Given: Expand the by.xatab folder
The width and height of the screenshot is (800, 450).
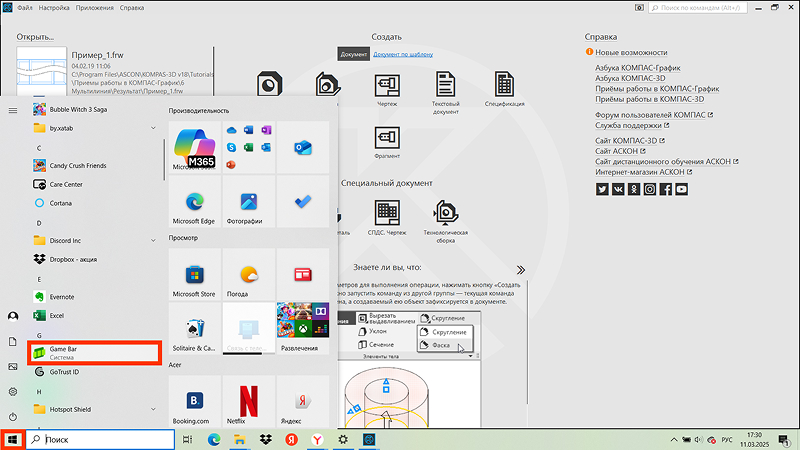Looking at the screenshot, I should (x=153, y=129).
